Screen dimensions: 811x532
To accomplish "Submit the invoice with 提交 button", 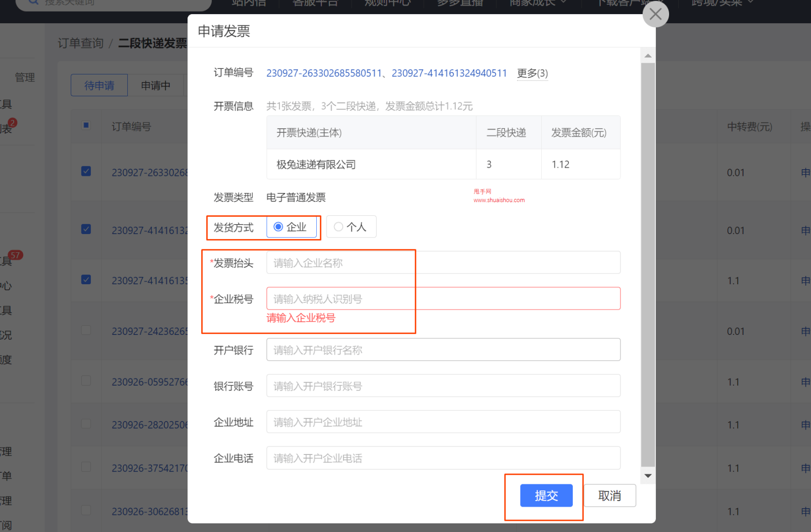I will [x=546, y=496].
